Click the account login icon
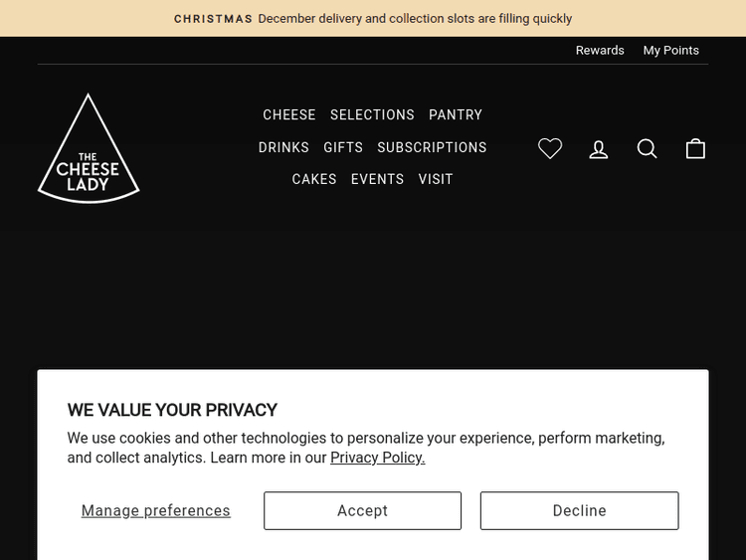 click(599, 148)
